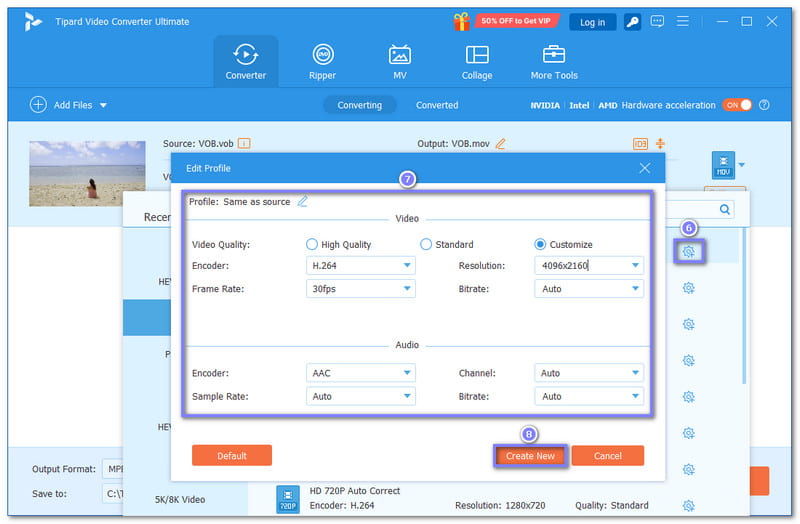Click the orange compress icon

click(x=660, y=143)
